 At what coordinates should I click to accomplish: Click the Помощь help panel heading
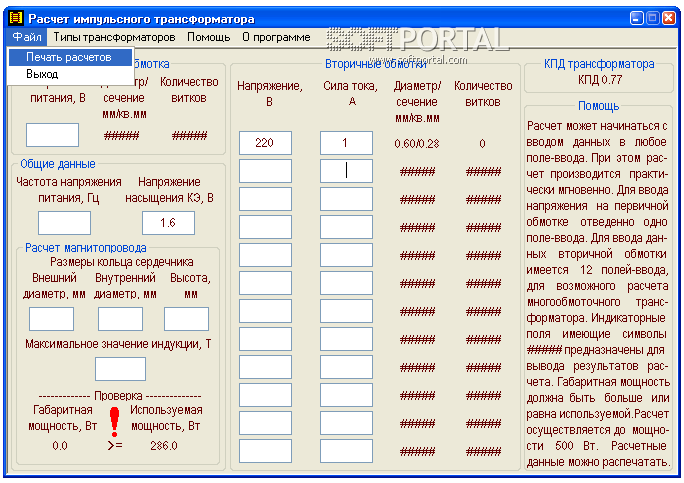[598, 106]
